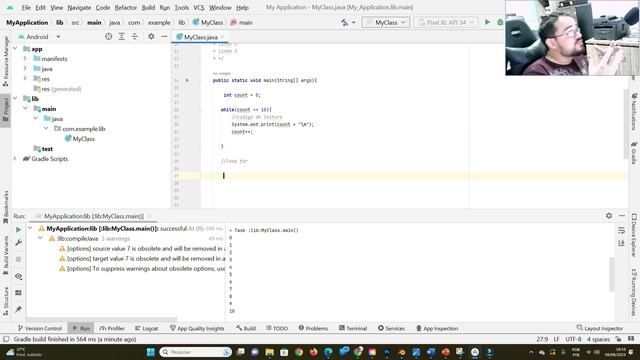Open the Profiler tool window
The height and width of the screenshot is (360, 640).
[112, 328]
